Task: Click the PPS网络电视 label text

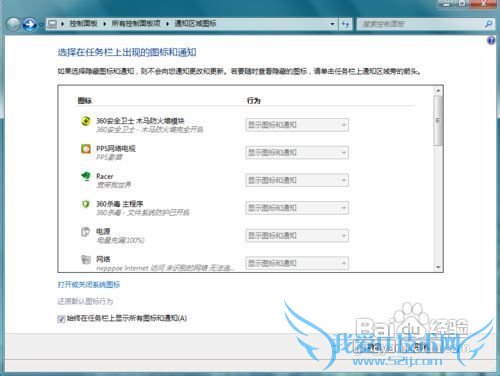Action: pyautogui.click(x=116, y=148)
